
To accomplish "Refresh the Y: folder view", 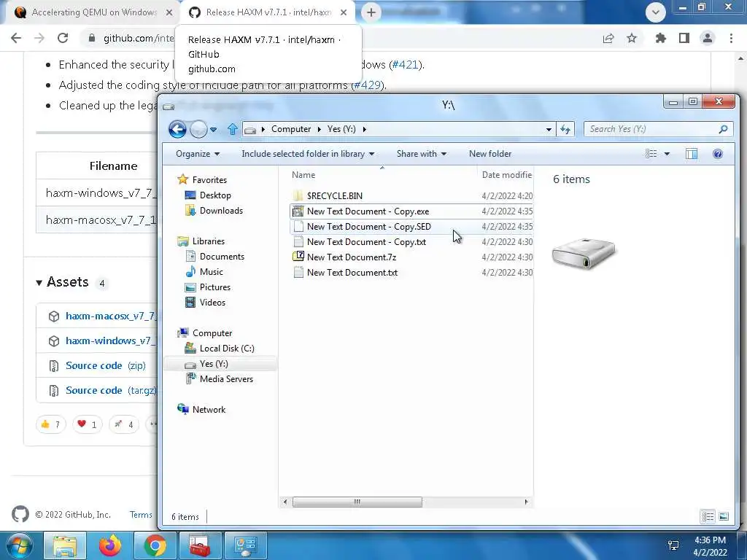I will pos(565,129).
